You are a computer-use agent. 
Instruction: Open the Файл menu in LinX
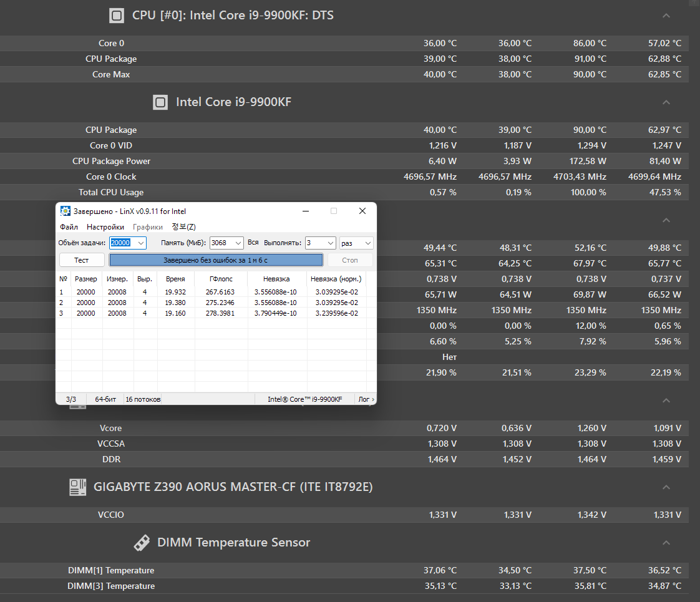tap(69, 226)
